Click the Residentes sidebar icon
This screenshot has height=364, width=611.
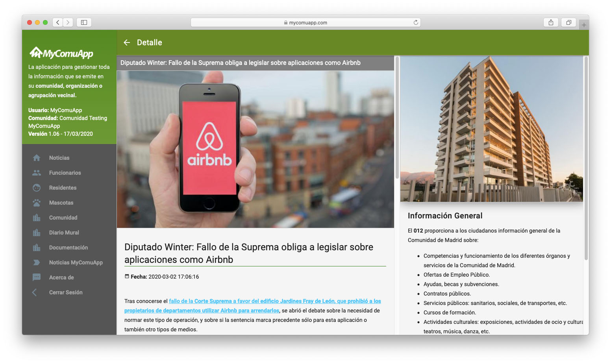tap(36, 187)
